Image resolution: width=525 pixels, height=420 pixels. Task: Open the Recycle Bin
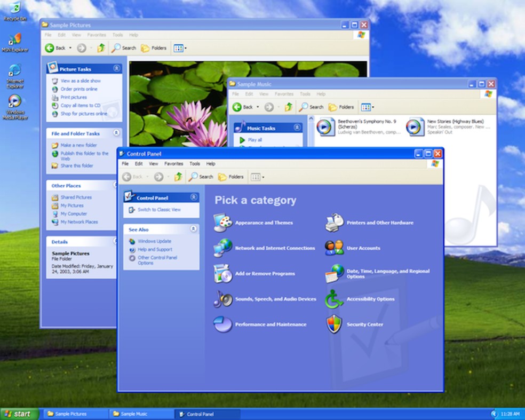pyautogui.click(x=14, y=9)
